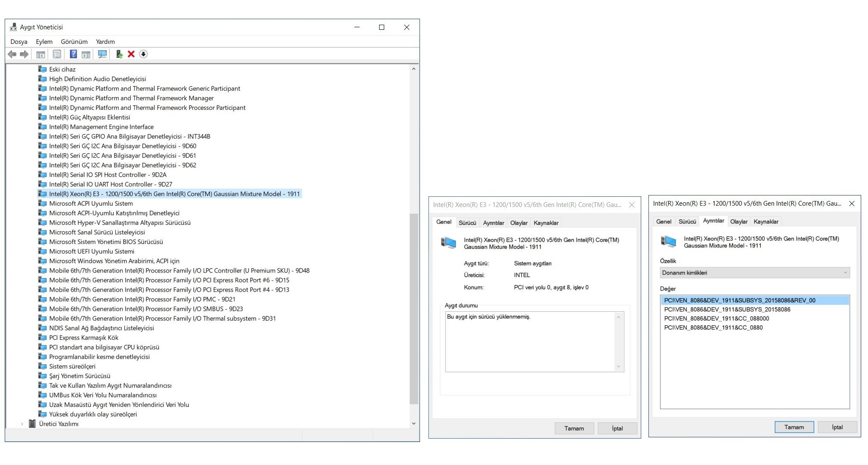Click the Update driver green arrow icon
Image resolution: width=868 pixels, height=465 pixels.
tap(119, 54)
